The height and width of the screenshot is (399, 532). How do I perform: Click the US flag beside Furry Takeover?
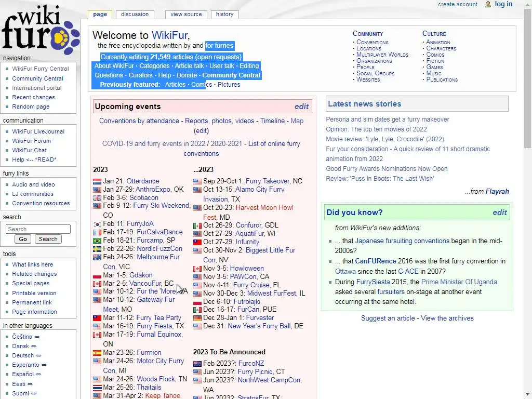197,181
